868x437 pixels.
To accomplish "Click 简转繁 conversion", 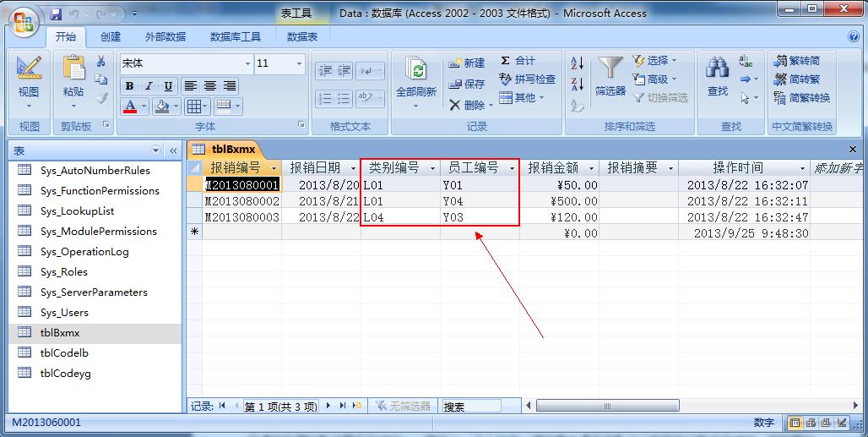I will click(x=797, y=79).
